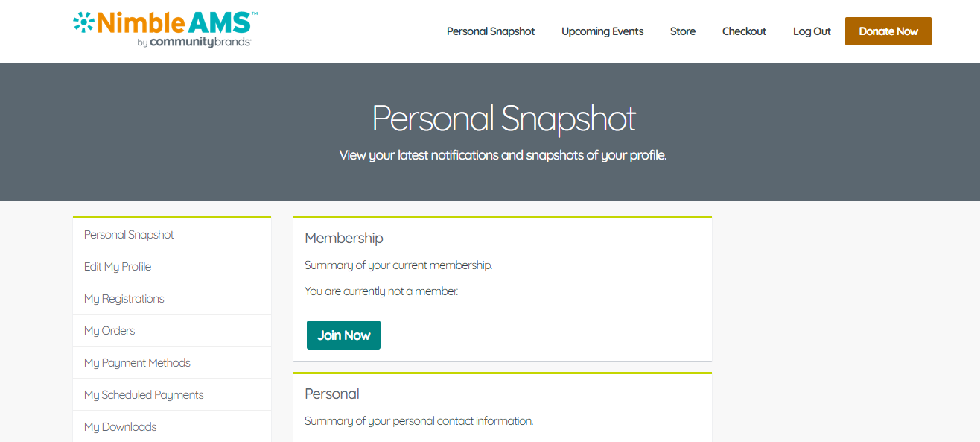Go to Upcoming Events in the top navigation

click(602, 31)
